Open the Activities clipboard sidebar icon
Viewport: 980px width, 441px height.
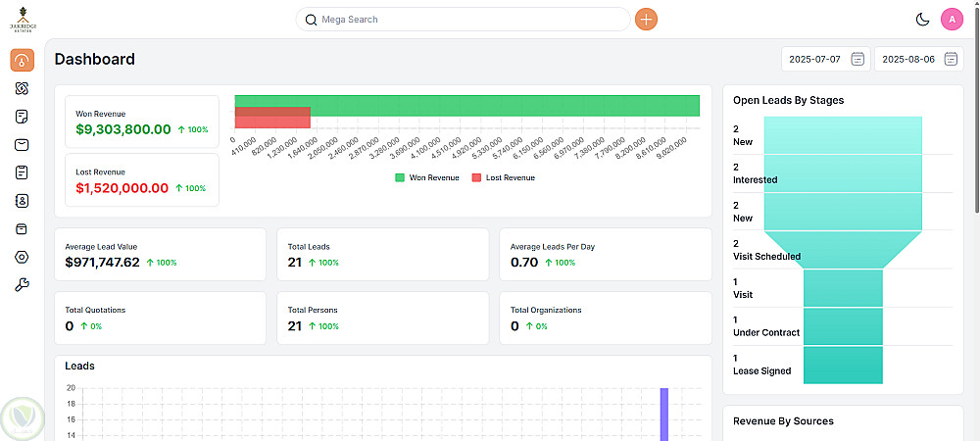click(x=22, y=172)
